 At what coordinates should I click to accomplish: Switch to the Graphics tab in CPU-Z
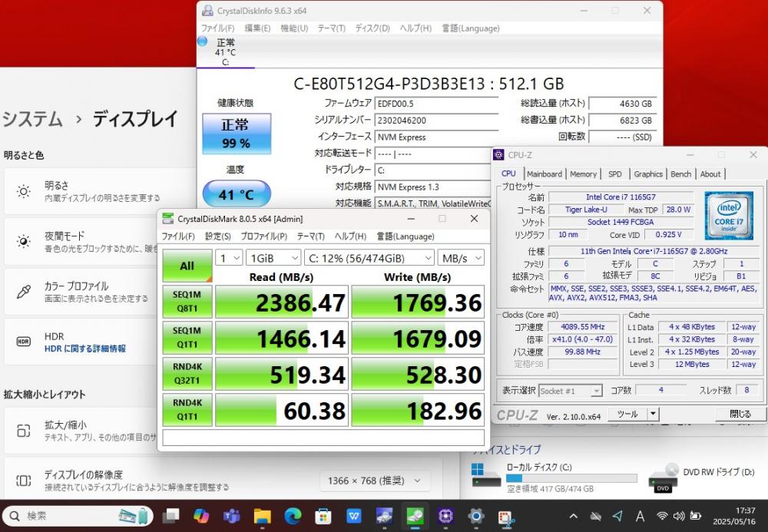pos(647,173)
